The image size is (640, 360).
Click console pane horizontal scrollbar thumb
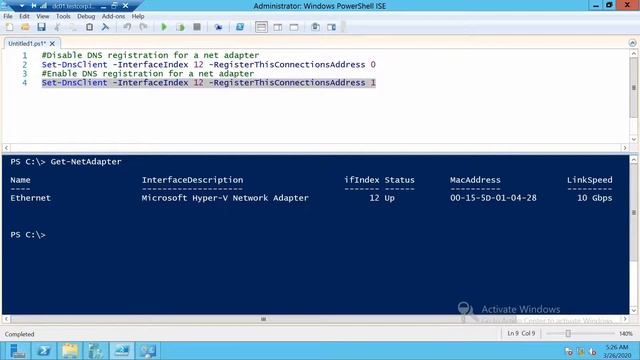(x=263, y=319)
